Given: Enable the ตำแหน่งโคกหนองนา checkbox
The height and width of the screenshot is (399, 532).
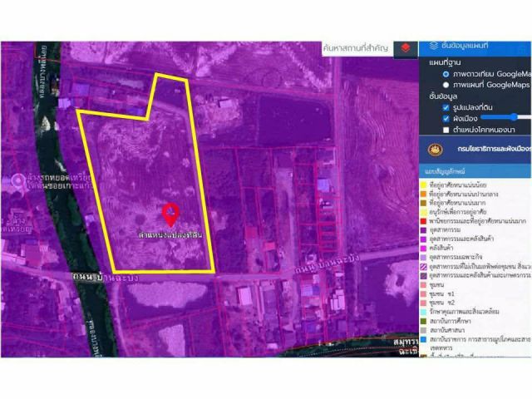Looking at the screenshot, I should point(446,130).
